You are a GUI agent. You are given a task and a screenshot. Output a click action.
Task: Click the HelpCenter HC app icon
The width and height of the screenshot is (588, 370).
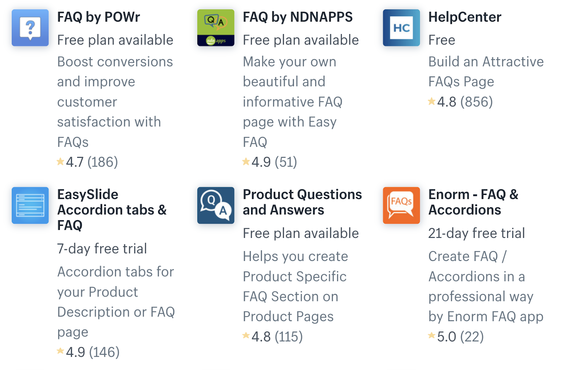401,28
